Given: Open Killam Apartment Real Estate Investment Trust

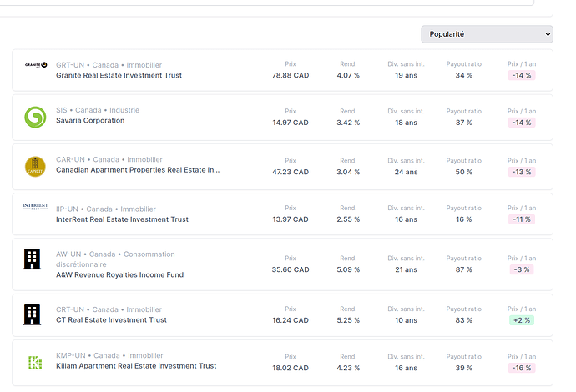Looking at the screenshot, I should (136, 366).
